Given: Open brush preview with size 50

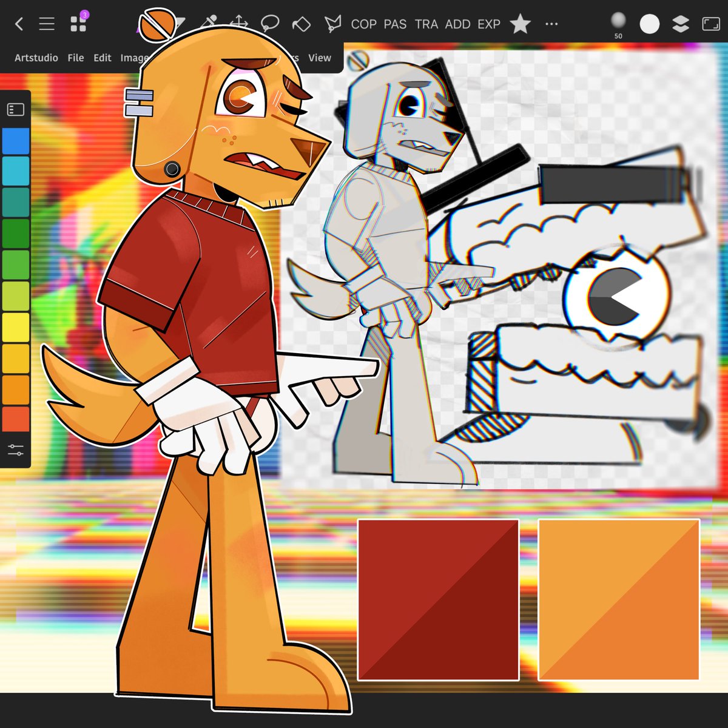Looking at the screenshot, I should (x=618, y=25).
